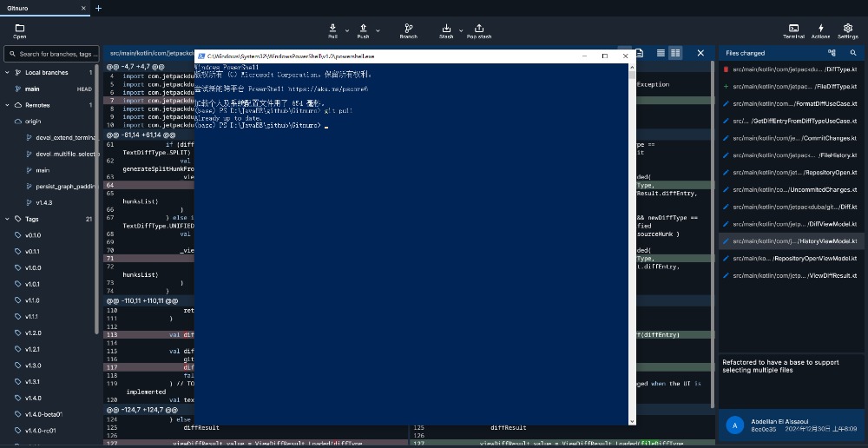The height and width of the screenshot is (448, 868).
Task: Select the main local branch
Action: [x=32, y=89]
